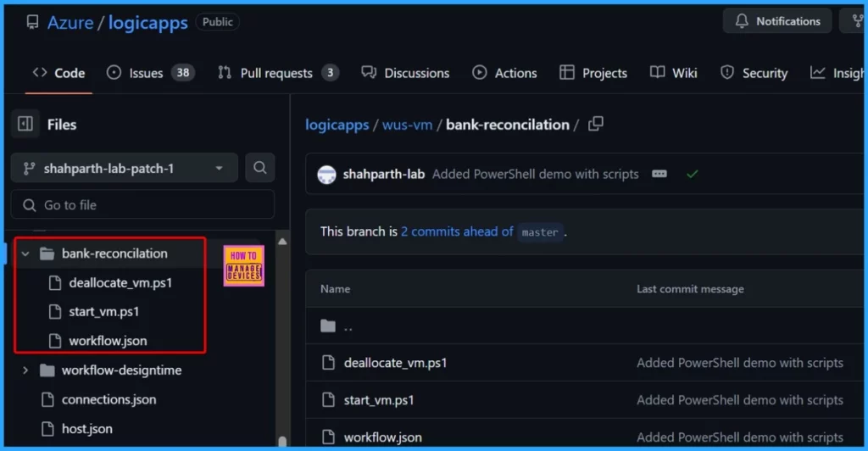Click the Notifications bell button
868x451 pixels.
pos(777,21)
